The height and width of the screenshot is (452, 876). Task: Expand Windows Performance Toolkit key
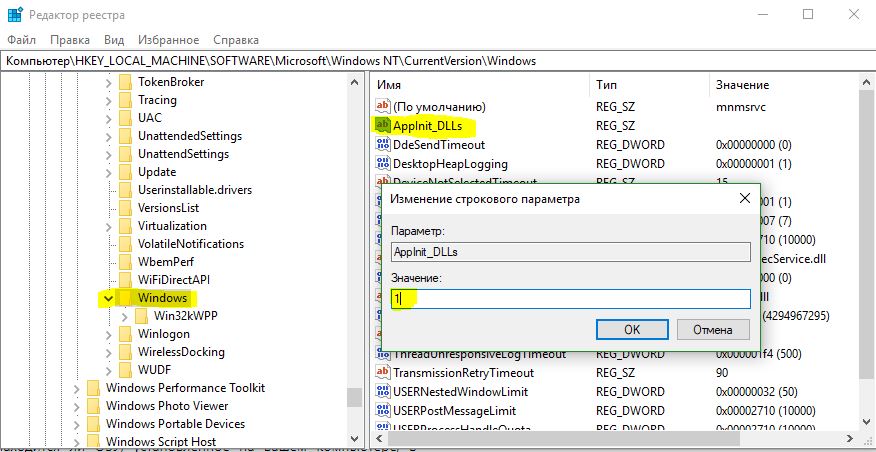pyautogui.click(x=77, y=388)
